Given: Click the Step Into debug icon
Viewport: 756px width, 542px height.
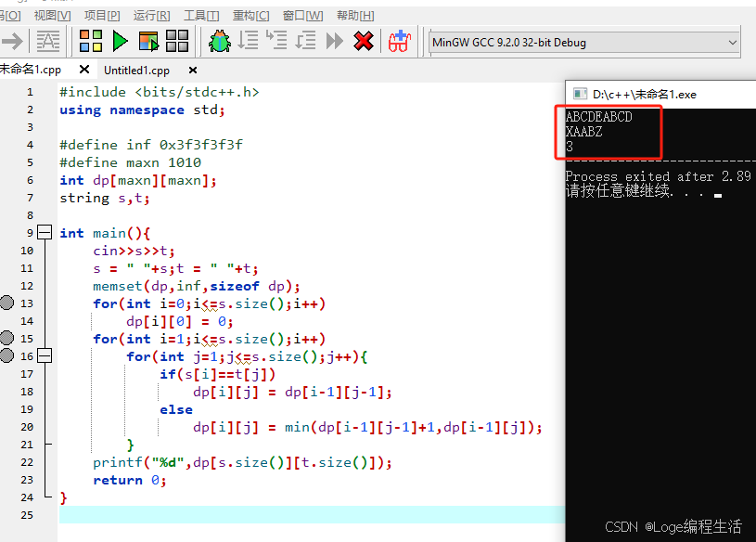Looking at the screenshot, I should pyautogui.click(x=276, y=41).
